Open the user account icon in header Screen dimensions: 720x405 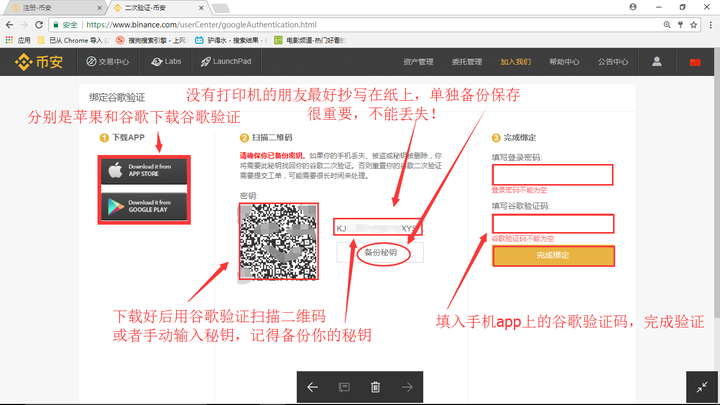657,62
